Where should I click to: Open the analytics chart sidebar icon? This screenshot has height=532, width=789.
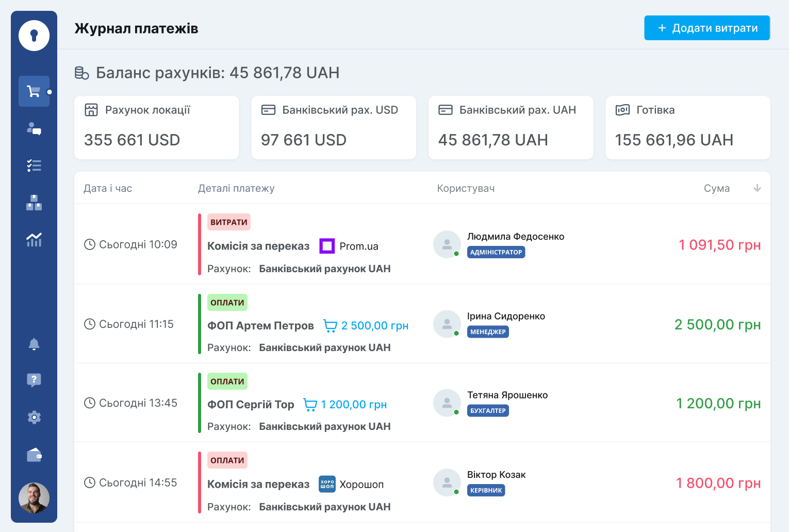pos(34,240)
